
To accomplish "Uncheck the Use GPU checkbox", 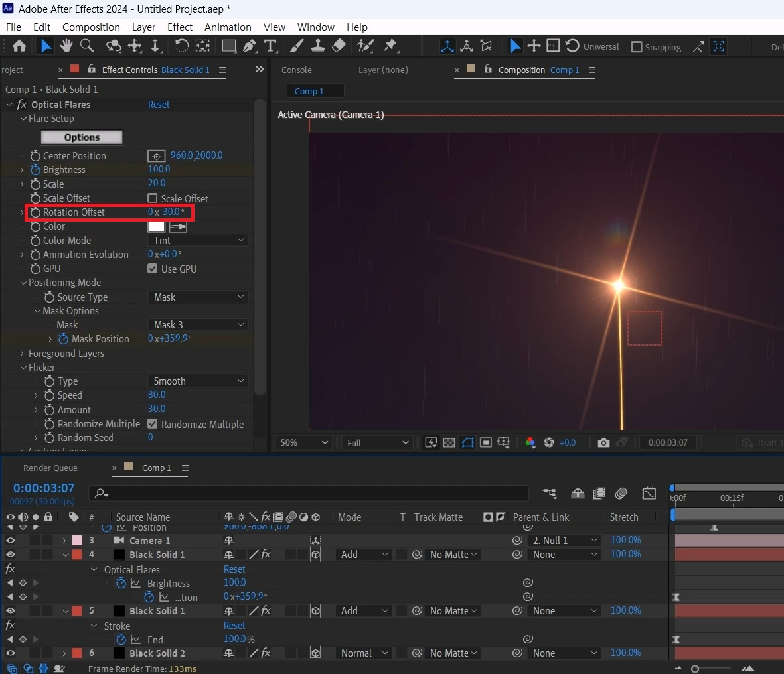I will pyautogui.click(x=153, y=269).
